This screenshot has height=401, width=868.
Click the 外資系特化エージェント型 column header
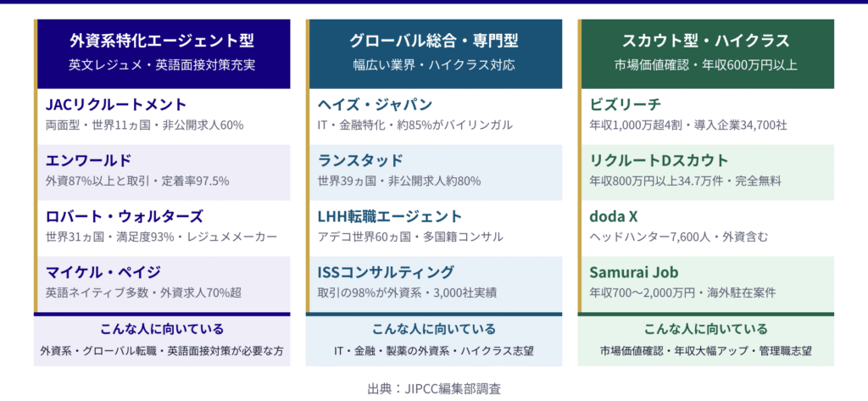(x=162, y=40)
